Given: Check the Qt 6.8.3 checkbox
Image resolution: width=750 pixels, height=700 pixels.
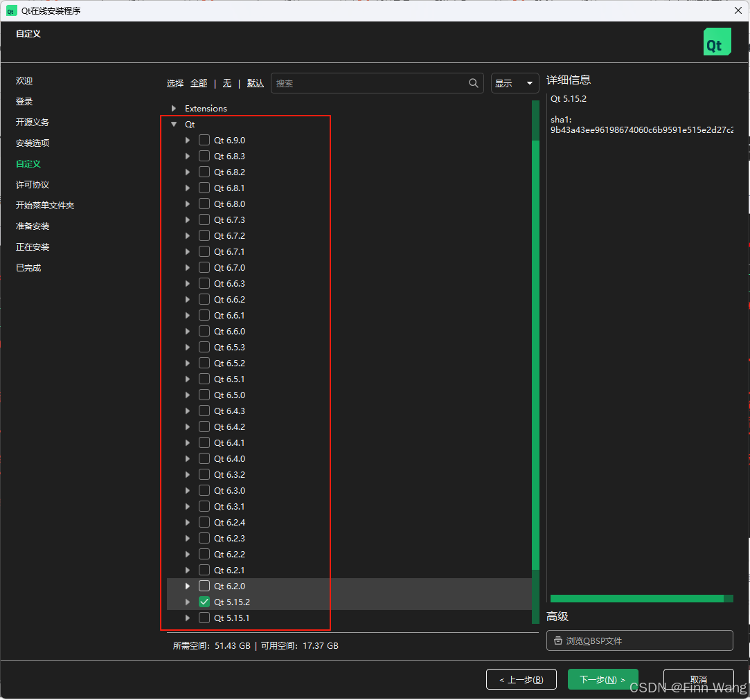Looking at the screenshot, I should 204,156.
